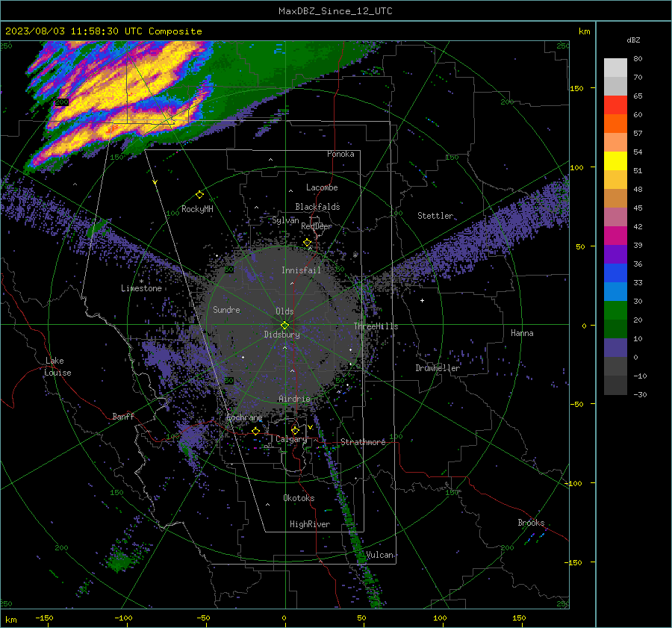Pick the light gray 70-80 dBZ swatch
The width and height of the screenshot is (672, 628).
tap(615, 68)
